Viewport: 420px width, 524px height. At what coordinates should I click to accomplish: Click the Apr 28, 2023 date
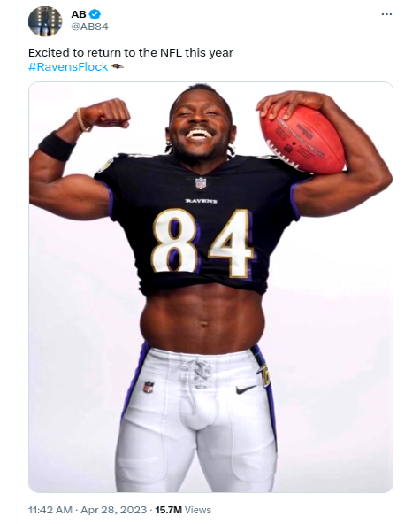click(114, 510)
